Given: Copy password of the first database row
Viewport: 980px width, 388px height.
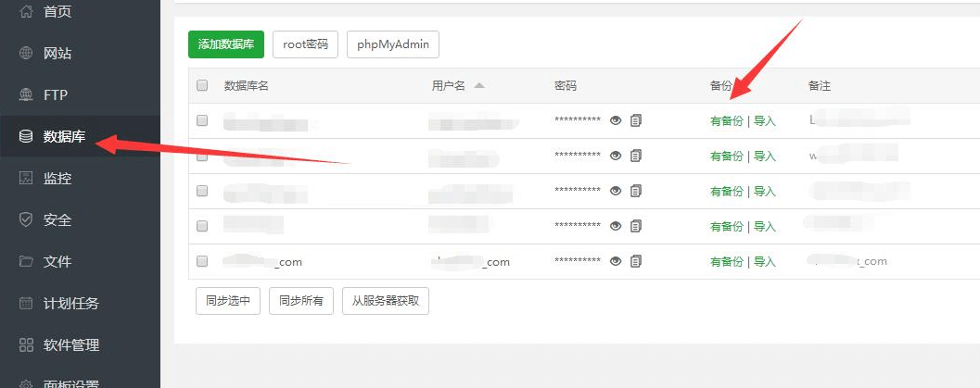Looking at the screenshot, I should pos(636,120).
